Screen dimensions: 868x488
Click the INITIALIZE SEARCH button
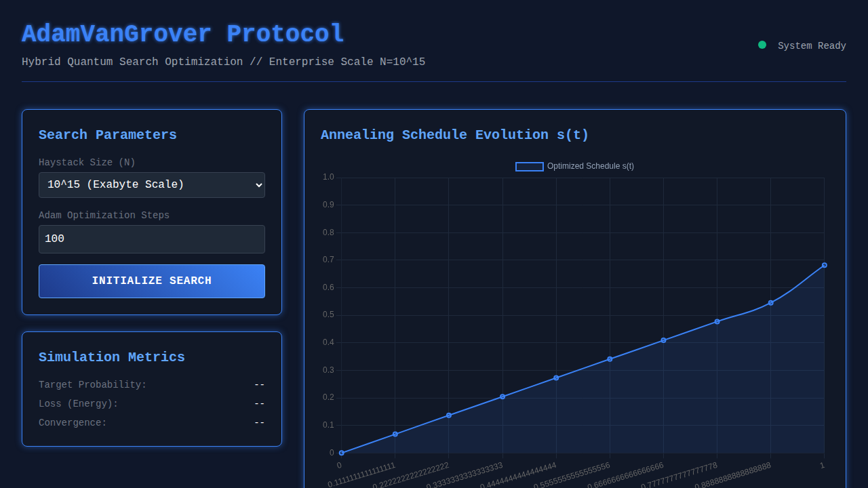click(151, 281)
